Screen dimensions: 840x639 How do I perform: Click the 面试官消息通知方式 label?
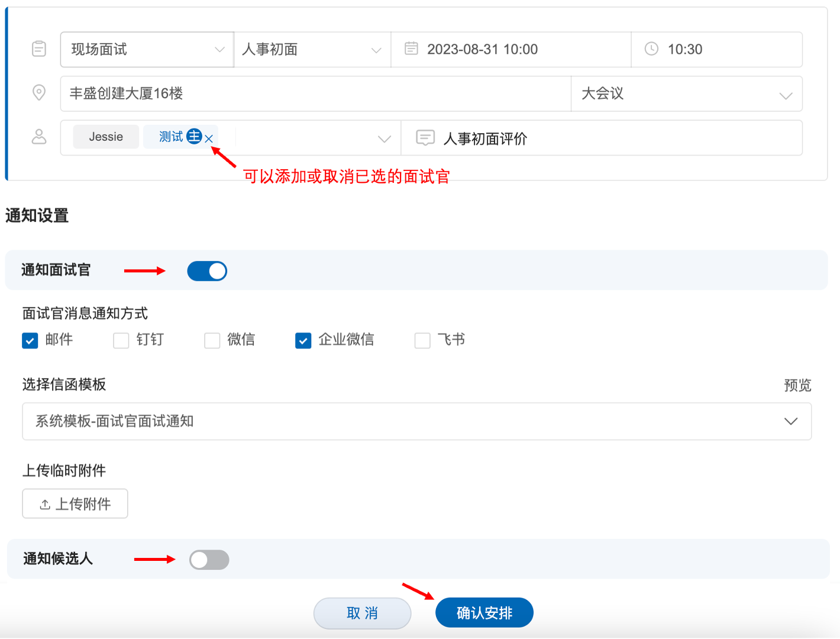click(85, 313)
